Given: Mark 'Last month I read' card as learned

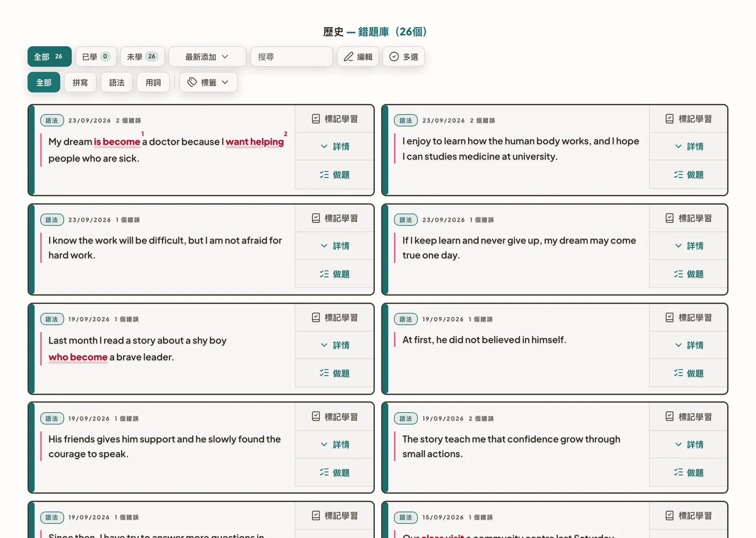Looking at the screenshot, I should click(x=335, y=317).
